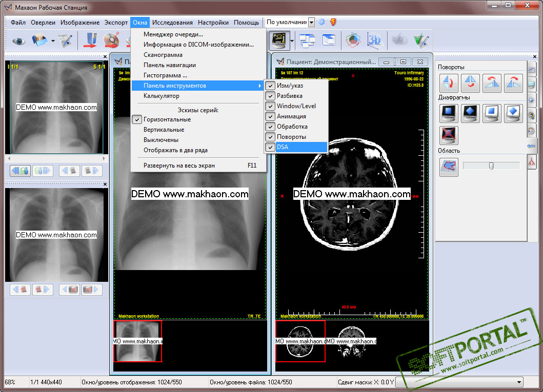Select 'Калькулятор' menu entry
Screen dimensions: 543x392
pyautogui.click(x=198, y=96)
